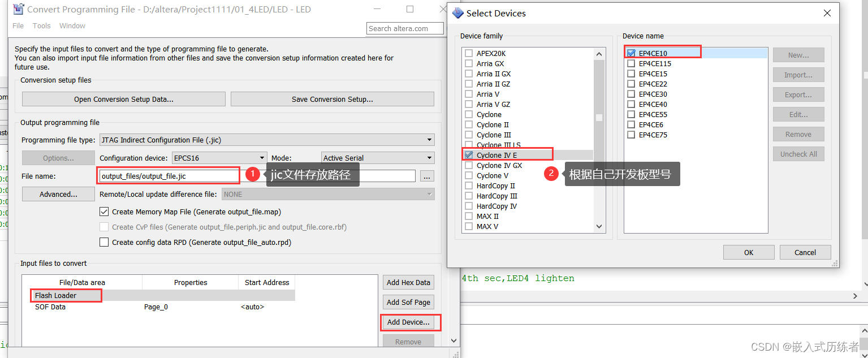The width and height of the screenshot is (868, 358).
Task: Click convert window vertical scrollbar down arrow
Action: 454,340
